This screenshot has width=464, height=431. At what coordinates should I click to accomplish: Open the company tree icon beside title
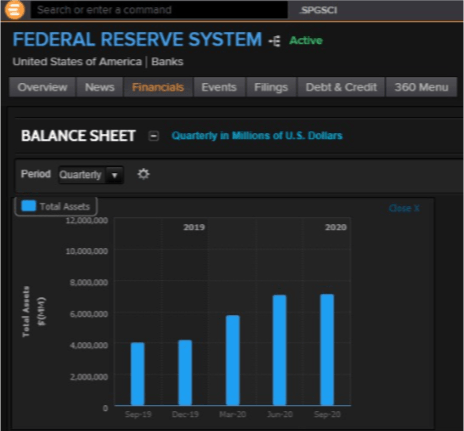[275, 41]
